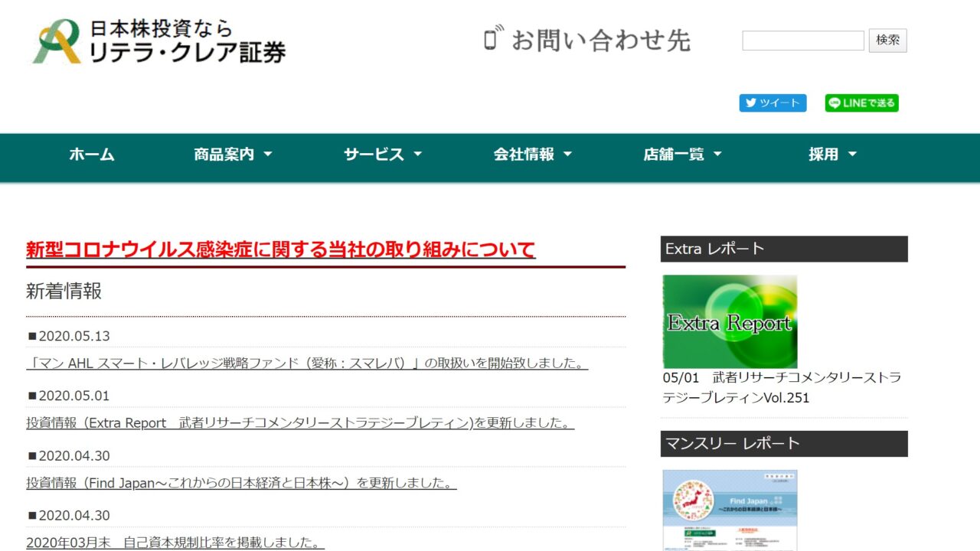
Task: Open the お問い合わせ先 contact link
Action: coord(600,39)
